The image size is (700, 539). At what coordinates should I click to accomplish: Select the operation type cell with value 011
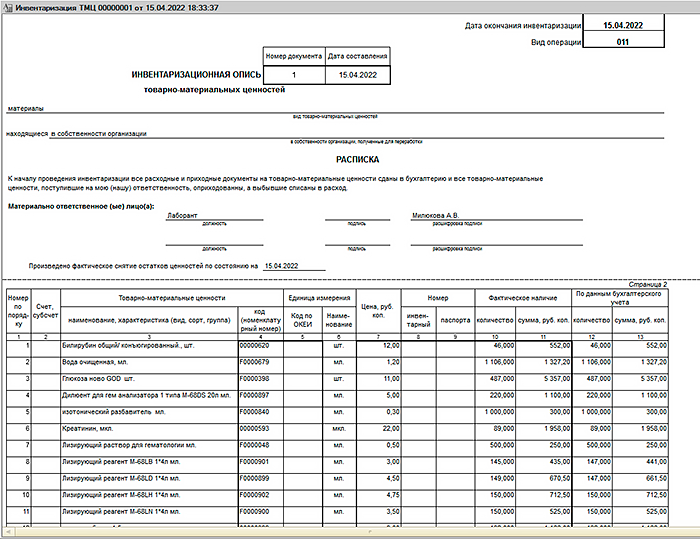pyautogui.click(x=623, y=43)
